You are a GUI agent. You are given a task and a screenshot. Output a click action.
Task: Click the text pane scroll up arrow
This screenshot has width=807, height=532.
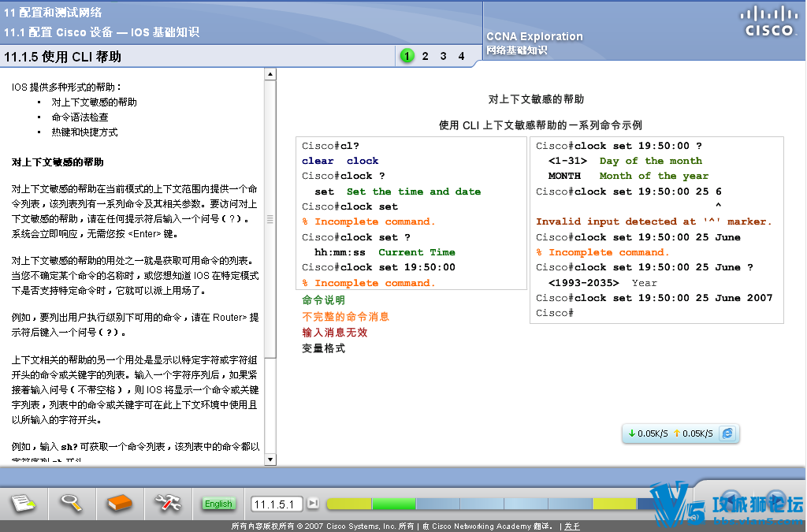pos(270,75)
